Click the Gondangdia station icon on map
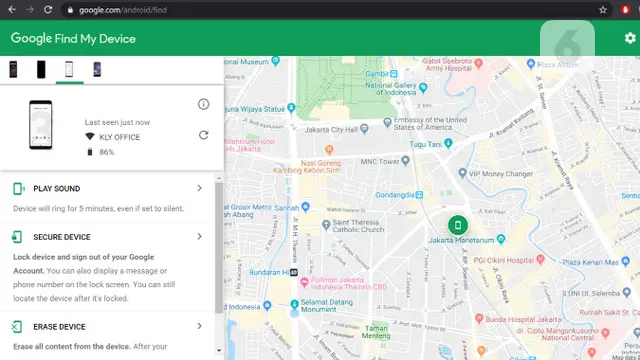Image resolution: width=640 pixels, height=360 pixels. [419, 195]
